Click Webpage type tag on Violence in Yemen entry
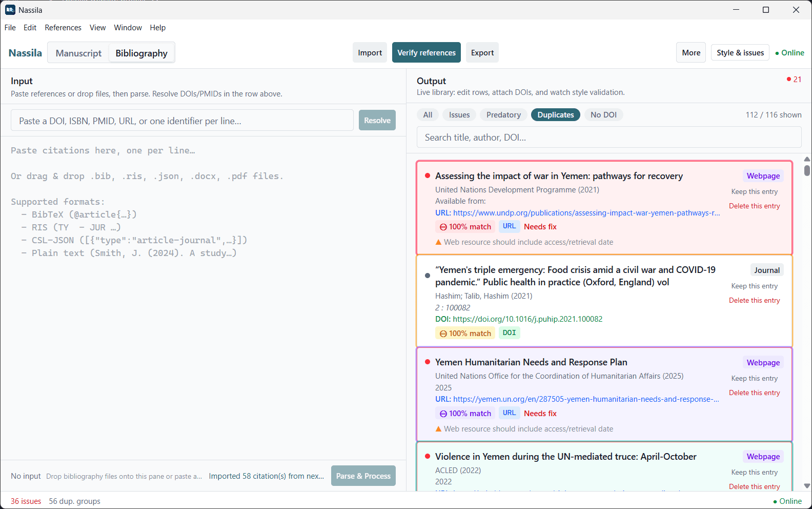The image size is (812, 509). click(x=763, y=457)
